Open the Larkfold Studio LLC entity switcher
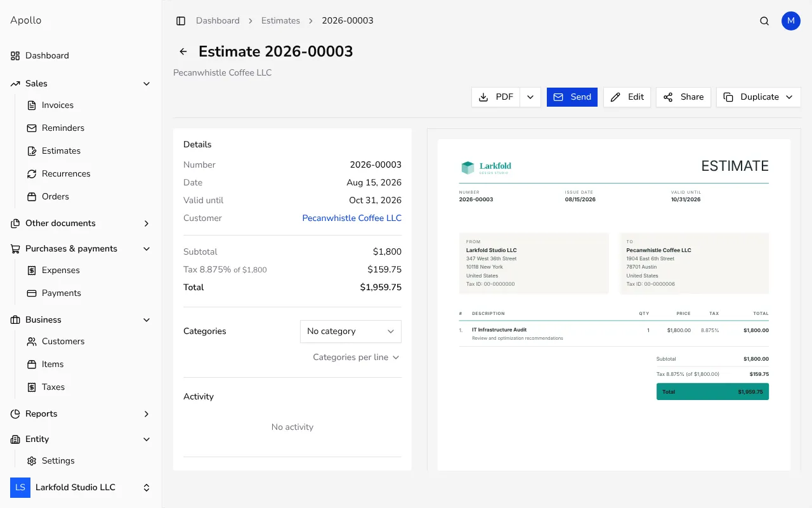Image resolution: width=812 pixels, height=508 pixels. [81, 488]
